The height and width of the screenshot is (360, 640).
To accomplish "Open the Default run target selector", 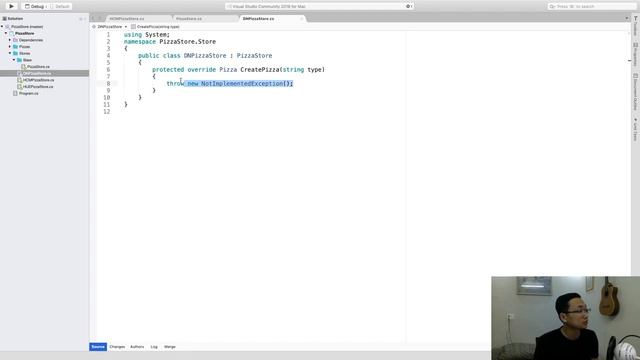I will pyautogui.click(x=60, y=7).
